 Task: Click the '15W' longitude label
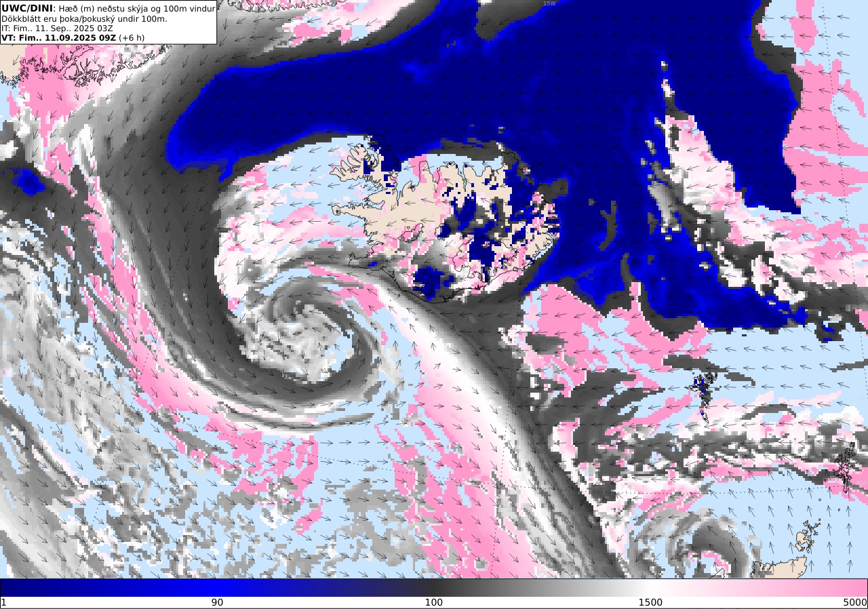[x=549, y=3]
